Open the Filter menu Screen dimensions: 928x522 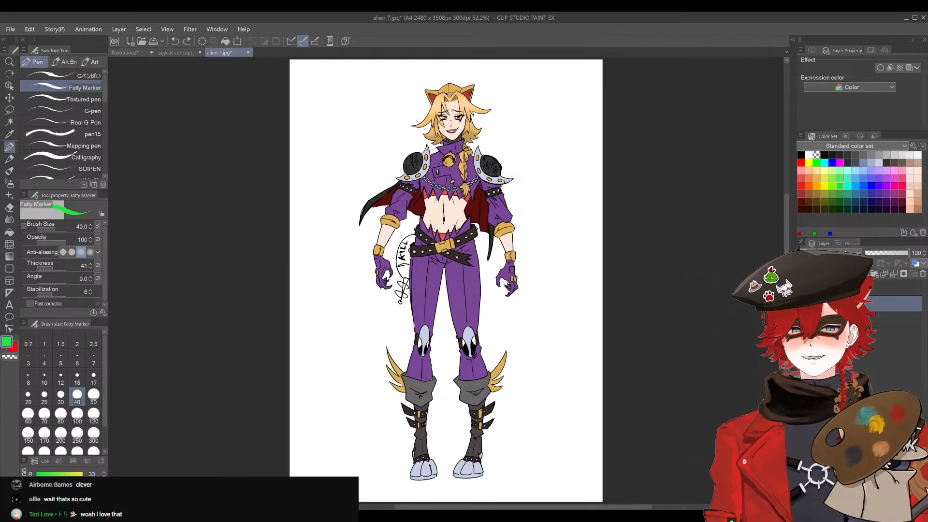click(190, 29)
